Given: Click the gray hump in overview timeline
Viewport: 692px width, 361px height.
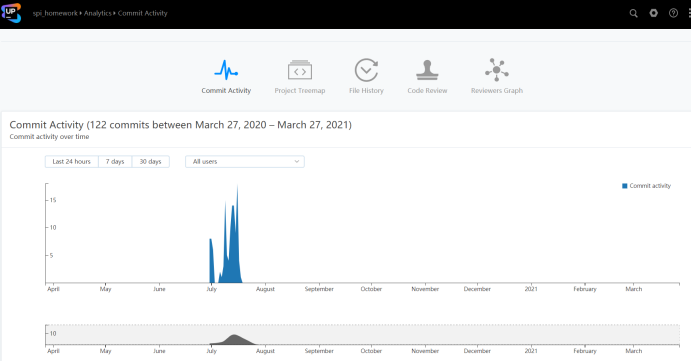Looking at the screenshot, I should [x=234, y=339].
